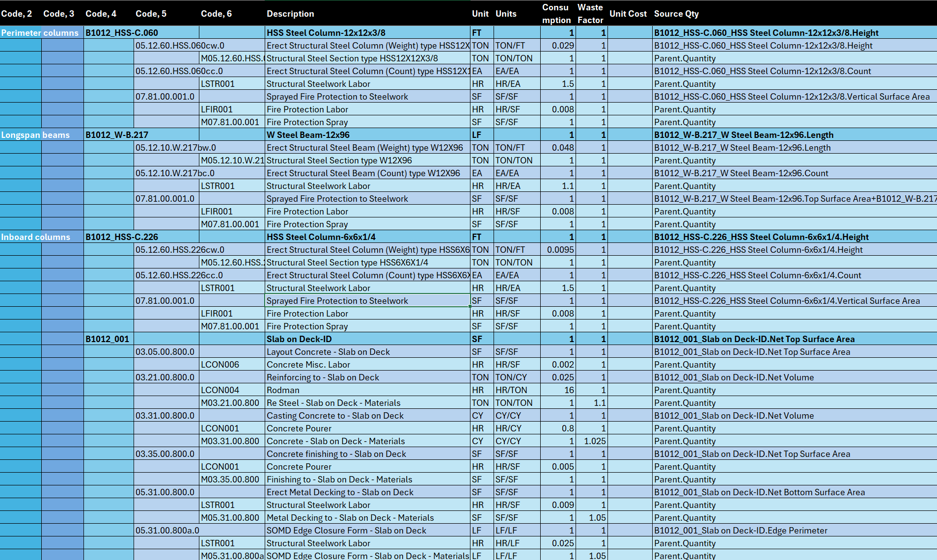Select cell M03.31.00.800
The height and width of the screenshot is (560, 937).
tap(232, 441)
